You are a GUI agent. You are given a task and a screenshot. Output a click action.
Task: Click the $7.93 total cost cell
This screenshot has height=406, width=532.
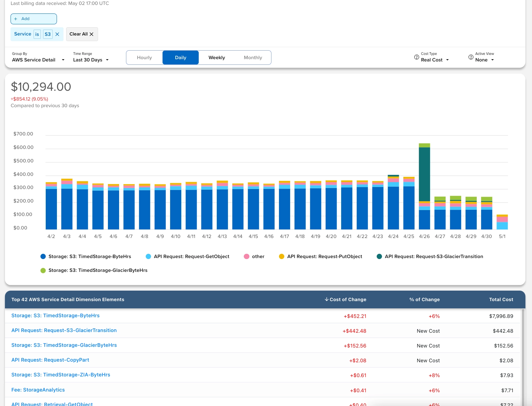(507, 375)
